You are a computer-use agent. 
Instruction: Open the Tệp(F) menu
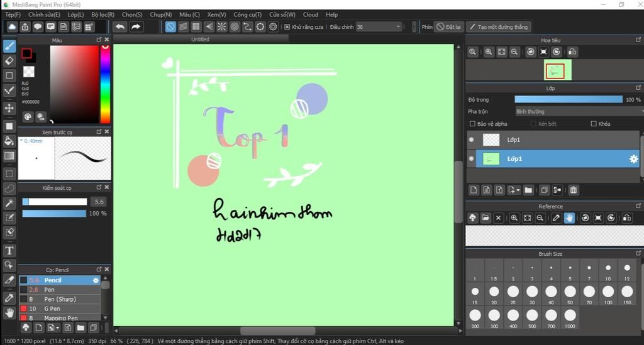[13, 14]
